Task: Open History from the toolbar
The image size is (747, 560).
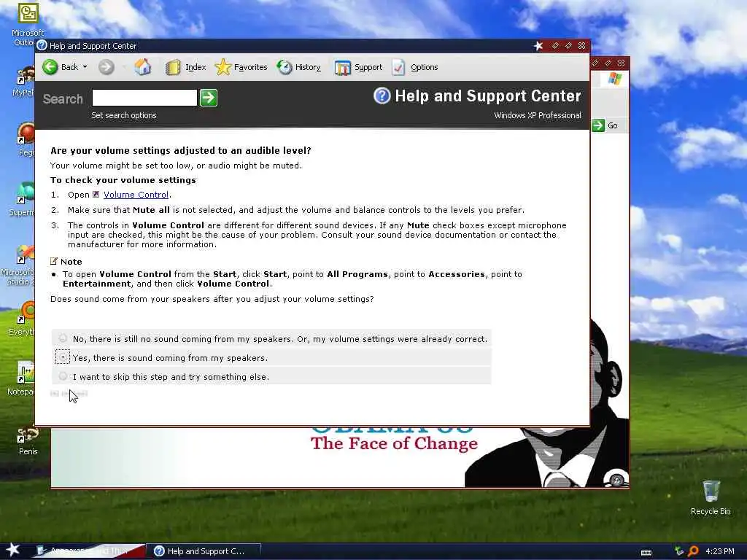Action: click(x=298, y=67)
